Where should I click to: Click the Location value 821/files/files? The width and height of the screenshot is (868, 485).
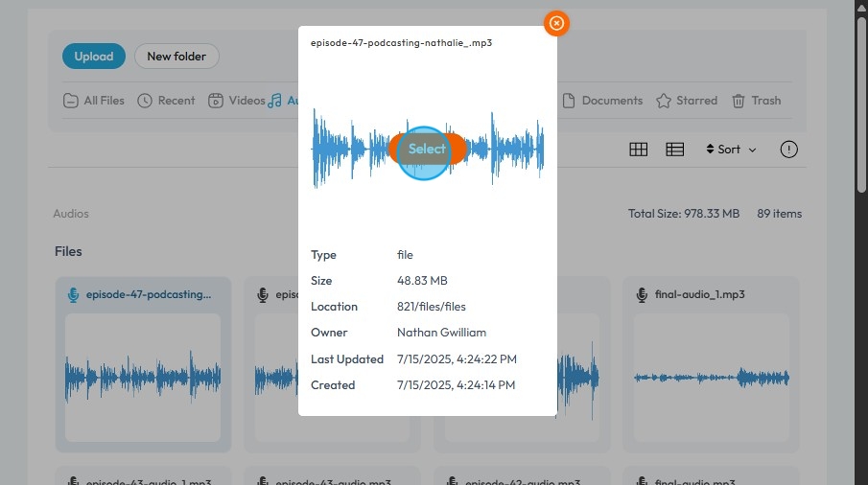(x=432, y=307)
